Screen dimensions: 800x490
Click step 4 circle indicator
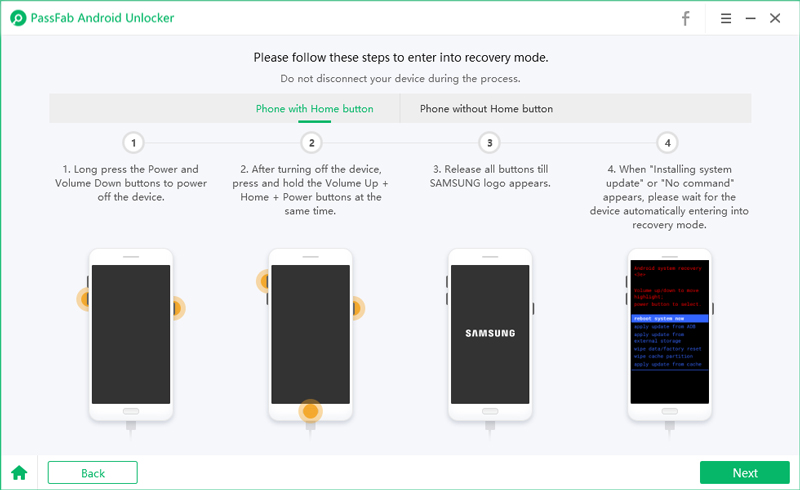click(x=668, y=143)
